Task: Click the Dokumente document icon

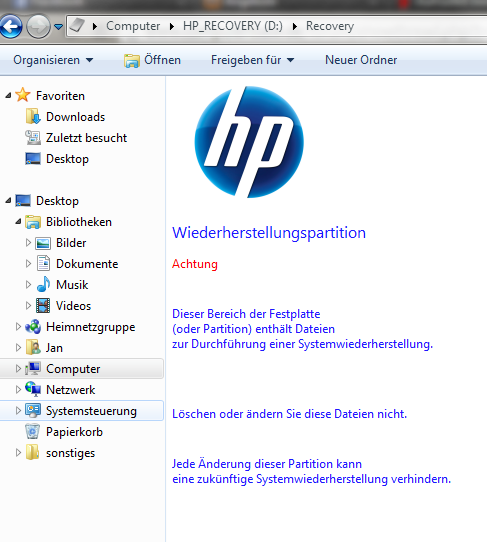Action: point(43,263)
